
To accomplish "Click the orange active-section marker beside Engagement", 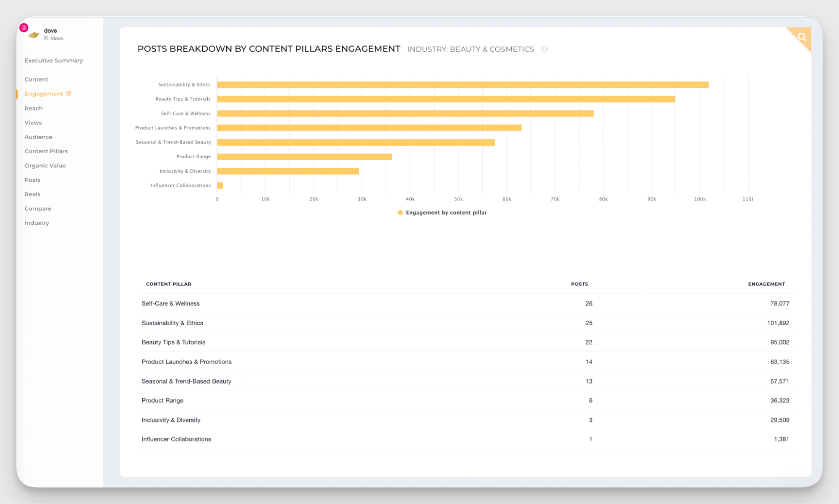I will [16, 94].
